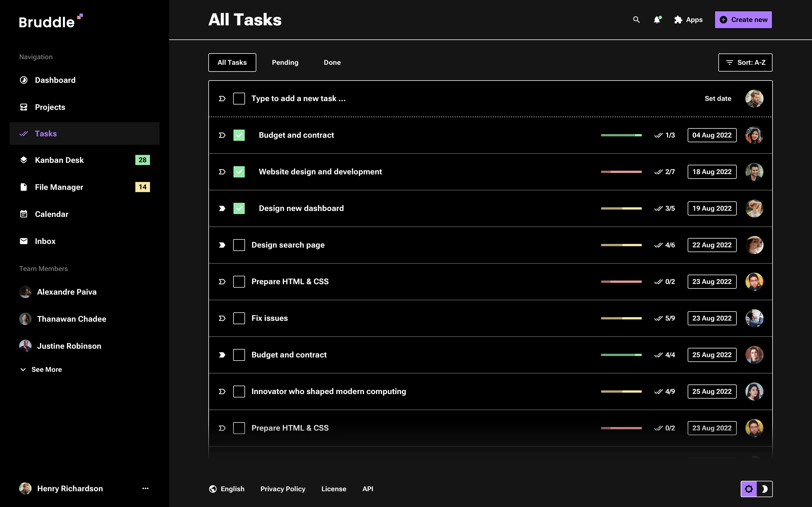The height and width of the screenshot is (507, 812).
Task: Click the Type to add a new task field
Action: point(299,98)
